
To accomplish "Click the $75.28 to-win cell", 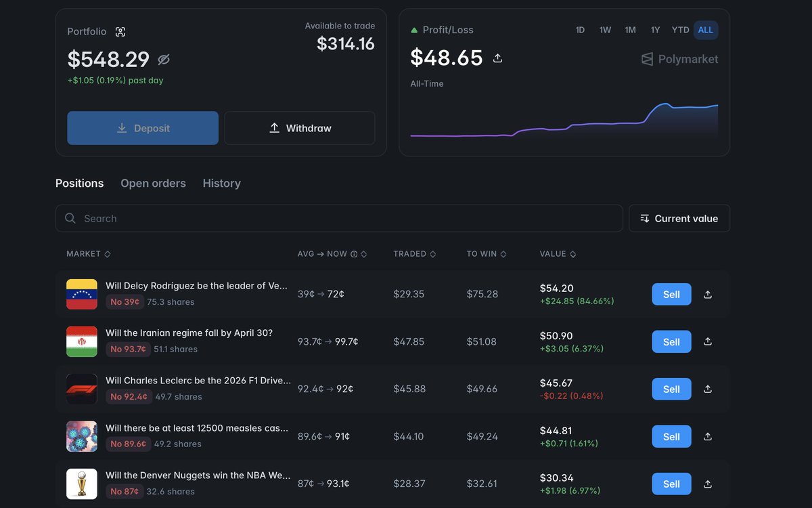I will [x=482, y=294].
